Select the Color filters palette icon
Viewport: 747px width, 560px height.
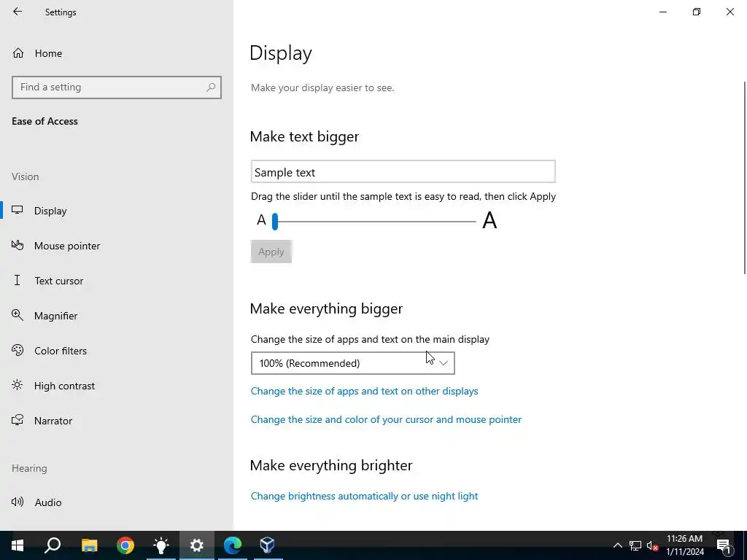point(18,351)
